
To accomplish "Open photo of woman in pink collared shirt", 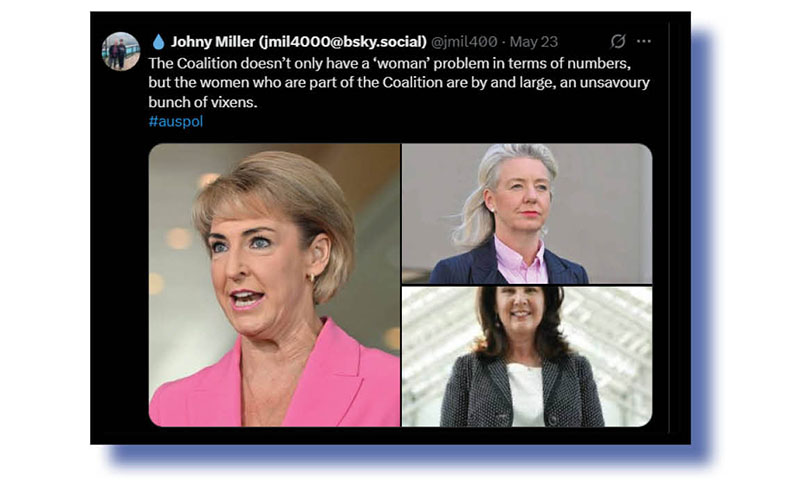I will click(527, 213).
